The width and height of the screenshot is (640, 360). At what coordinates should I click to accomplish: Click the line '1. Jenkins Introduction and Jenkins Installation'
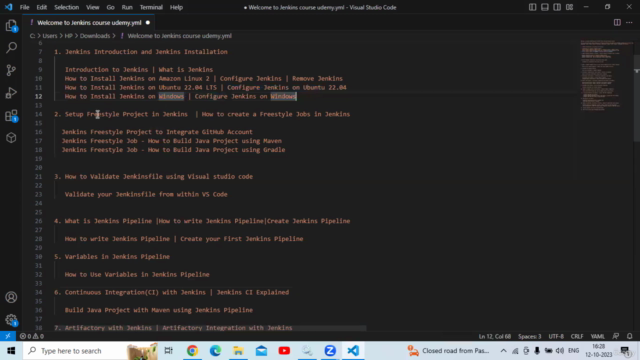click(141, 52)
